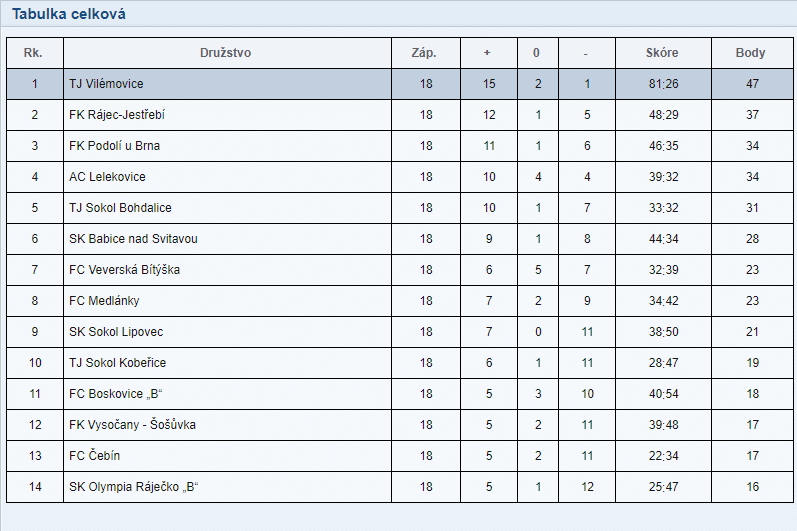Click the Tabulka celková heading
This screenshot has height=531, width=797.
69,14
